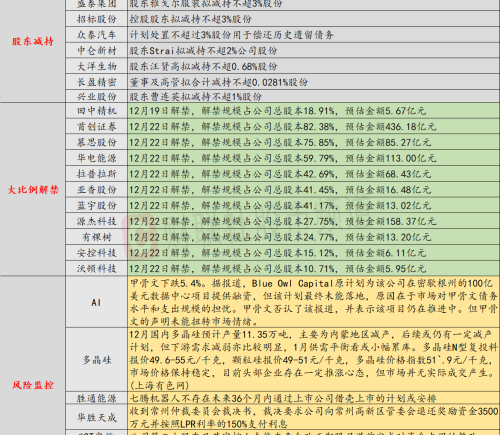This screenshot has width=500, height=435.
Task: Select 沃顿科技 unlock detail 10.71%
Action: tap(278, 268)
